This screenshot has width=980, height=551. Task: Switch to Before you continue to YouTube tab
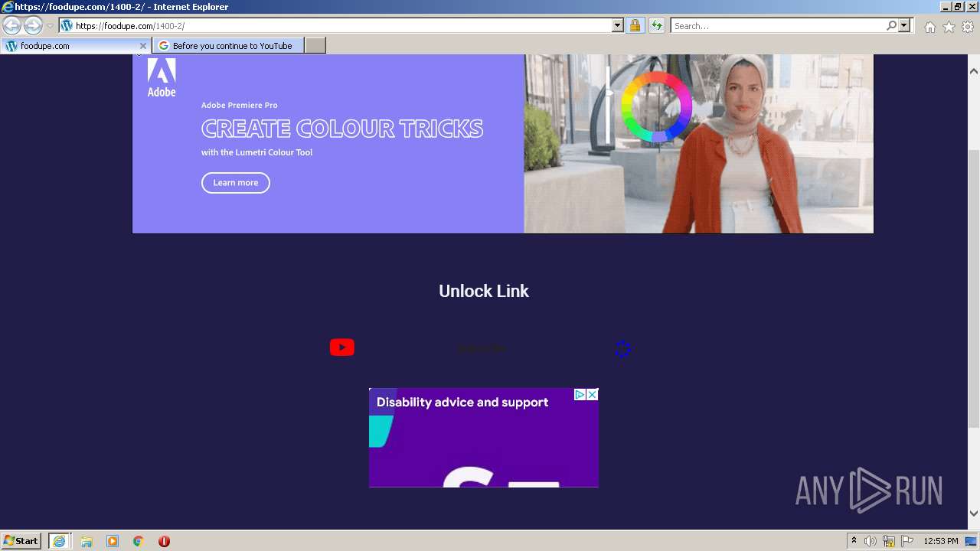pos(227,46)
